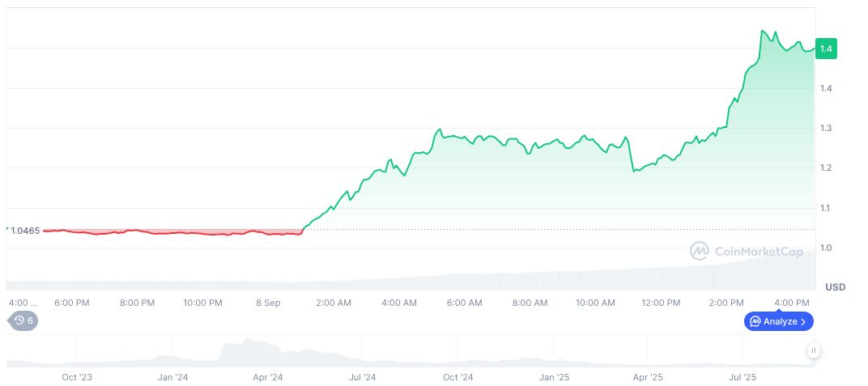This screenshot has height=386, width=868.
Task: Click the range slider handle at right
Action: [x=813, y=350]
